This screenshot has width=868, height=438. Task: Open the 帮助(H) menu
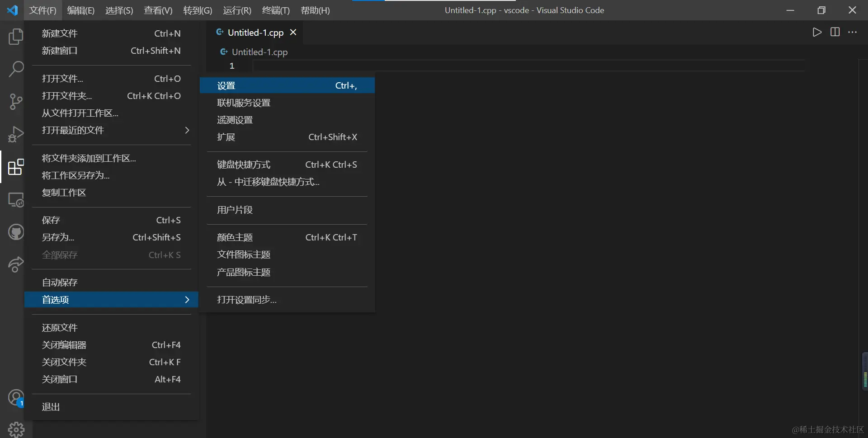point(315,10)
